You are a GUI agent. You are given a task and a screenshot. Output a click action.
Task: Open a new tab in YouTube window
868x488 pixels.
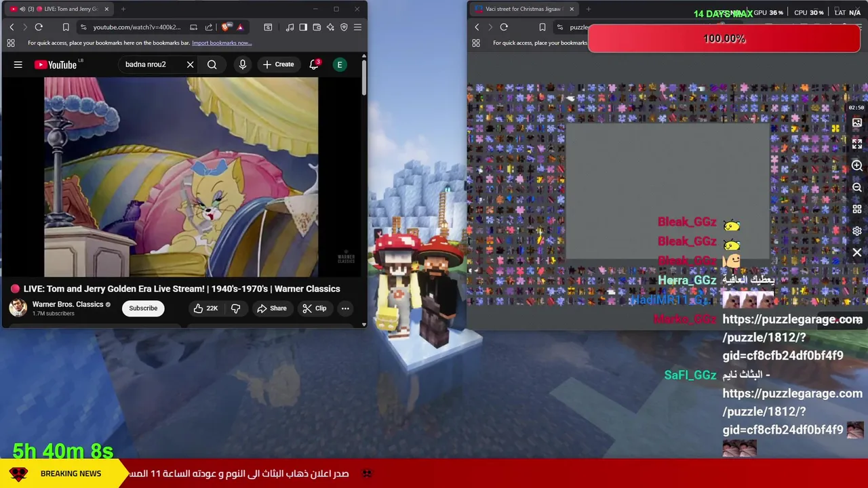pos(124,9)
